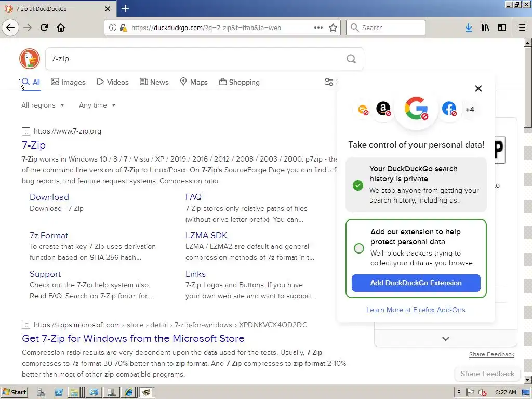Click the blocked Amazon tracker icon
Image resolution: width=532 pixels, height=399 pixels.
point(383,109)
